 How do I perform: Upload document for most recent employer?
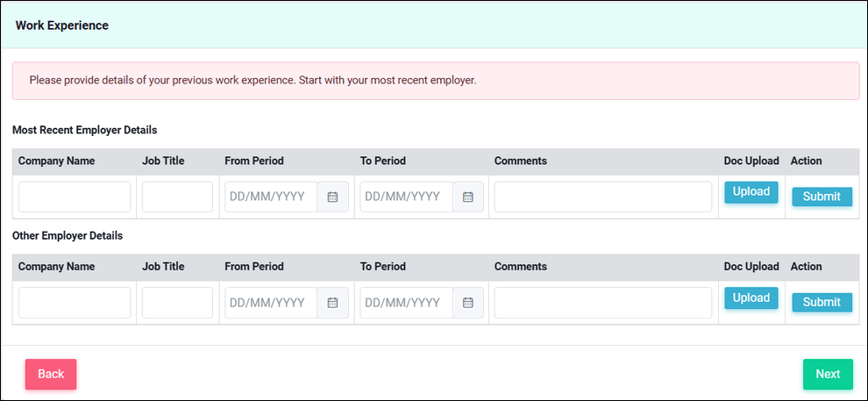tap(751, 192)
